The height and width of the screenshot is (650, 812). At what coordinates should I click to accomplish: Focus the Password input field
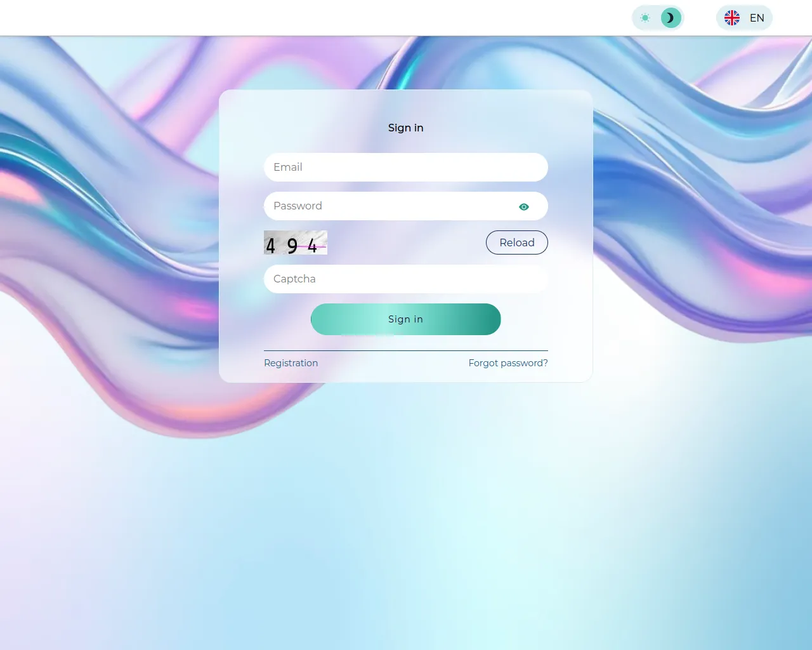click(x=406, y=206)
